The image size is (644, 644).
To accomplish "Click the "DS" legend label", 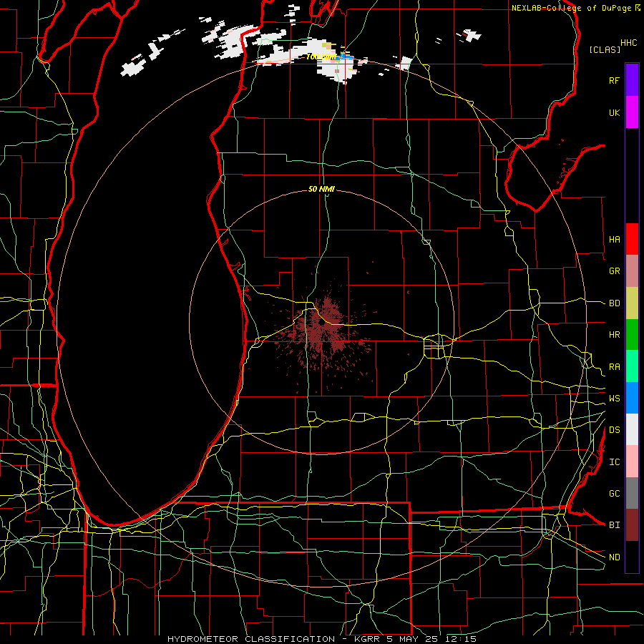I will 614,430.
